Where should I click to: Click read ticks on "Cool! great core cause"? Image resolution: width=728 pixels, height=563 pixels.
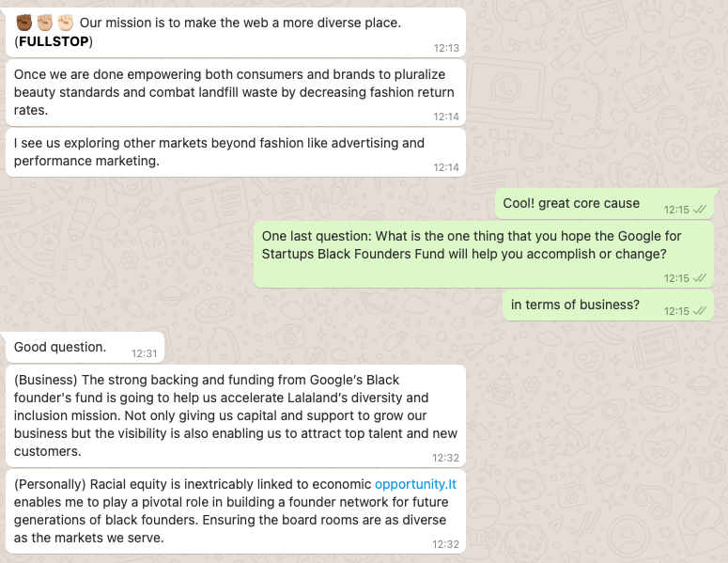pyautogui.click(x=700, y=210)
